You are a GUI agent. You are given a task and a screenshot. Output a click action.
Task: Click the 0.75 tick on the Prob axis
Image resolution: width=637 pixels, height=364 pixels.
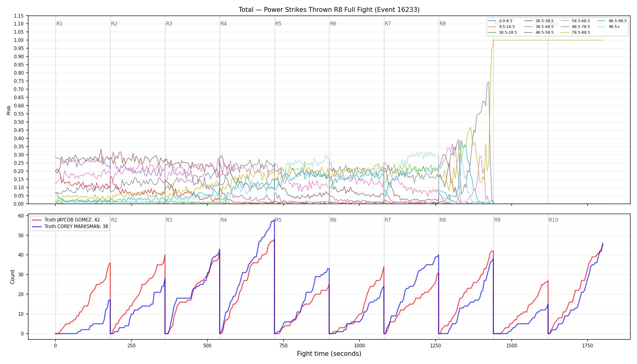point(19,81)
